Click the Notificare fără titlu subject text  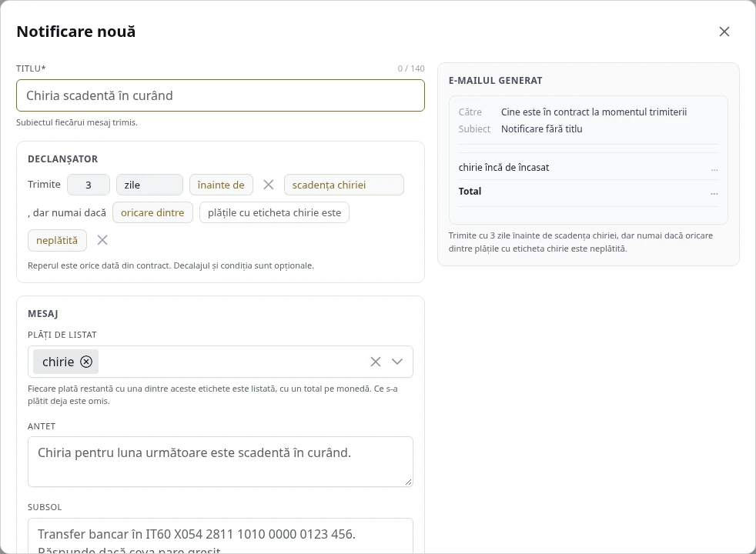point(542,128)
